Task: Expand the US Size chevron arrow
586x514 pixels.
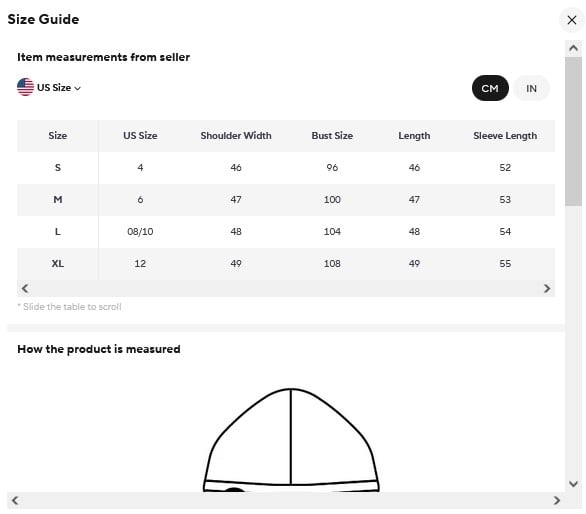Action: (77, 88)
